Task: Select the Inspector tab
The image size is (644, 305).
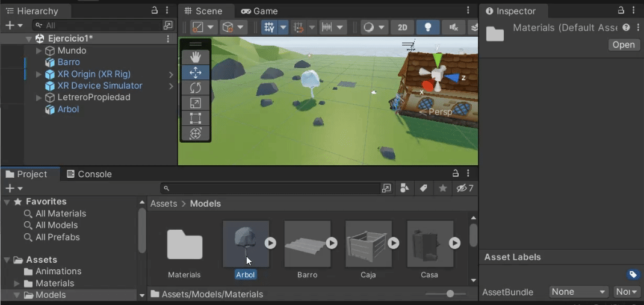Action: (511, 11)
